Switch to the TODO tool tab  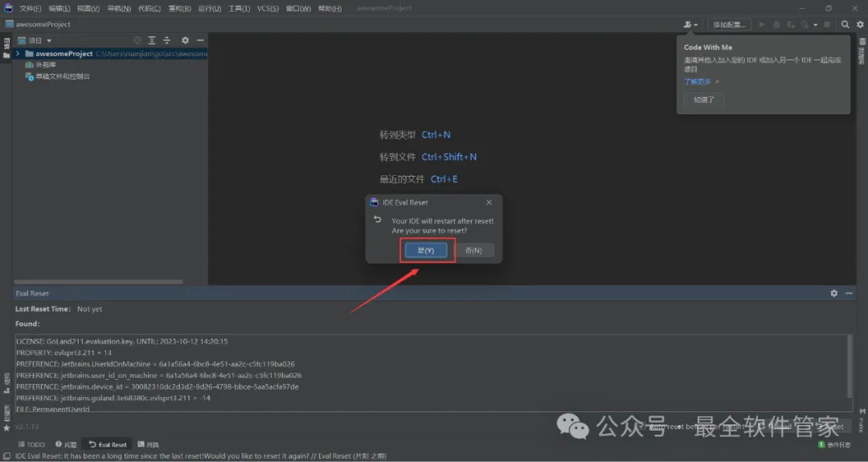click(31, 444)
